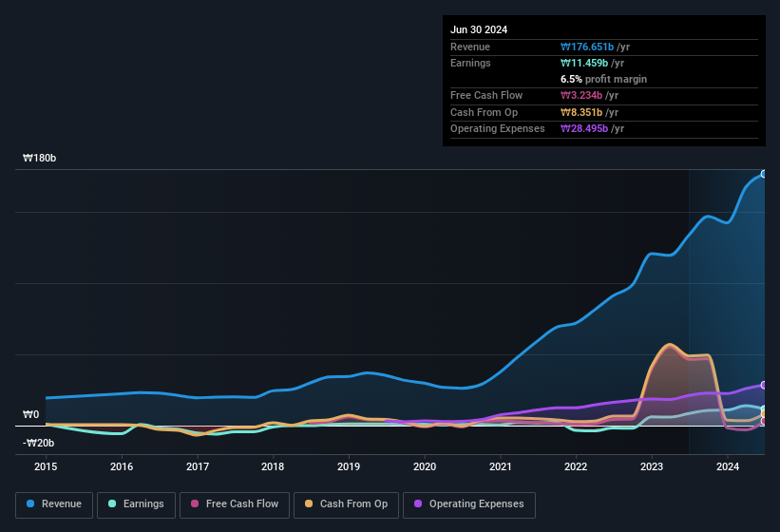Click the ₩0 y-axis label
Screen dimensions: 780x532
(30, 414)
